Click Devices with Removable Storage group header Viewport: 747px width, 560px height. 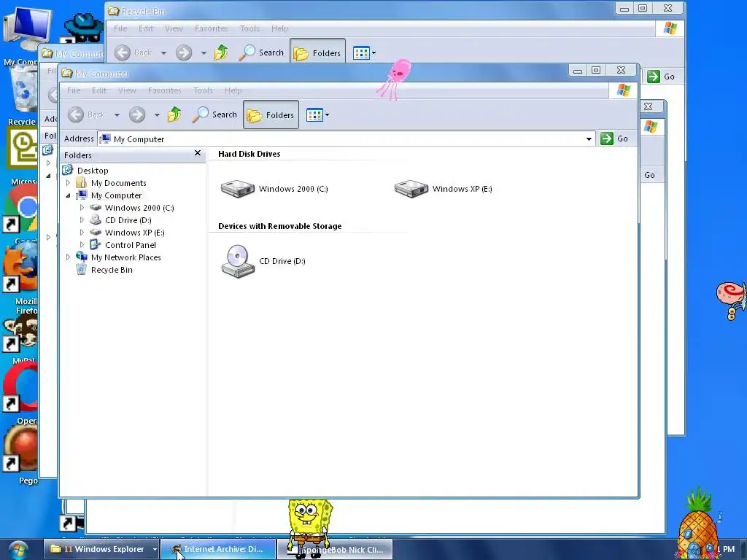(279, 226)
